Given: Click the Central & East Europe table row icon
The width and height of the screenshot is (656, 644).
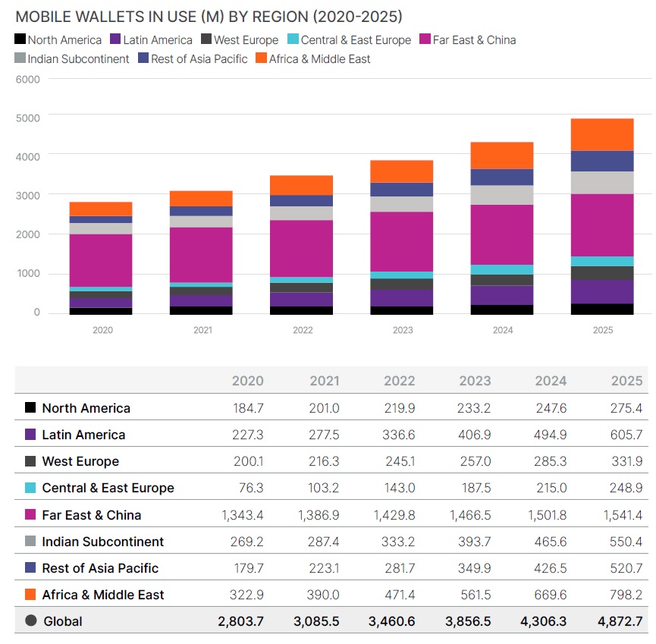Looking at the screenshot, I should (x=30, y=488).
